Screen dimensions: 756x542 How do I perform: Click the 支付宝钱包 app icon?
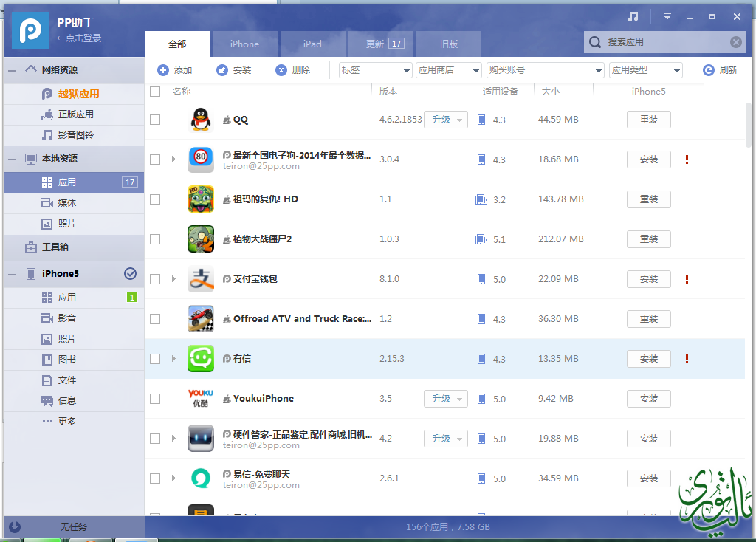pyautogui.click(x=201, y=279)
